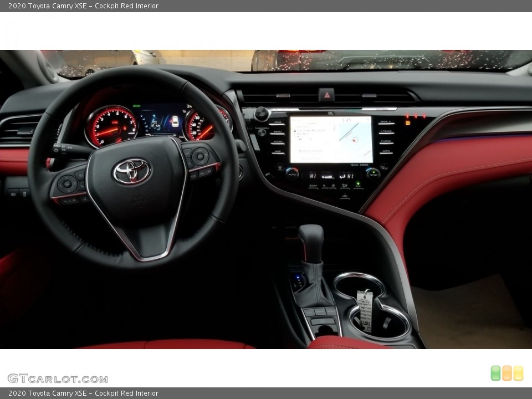This screenshot has width=532, height=399.
Task: Click the large volume knob above HOME
Action: click(262, 114)
